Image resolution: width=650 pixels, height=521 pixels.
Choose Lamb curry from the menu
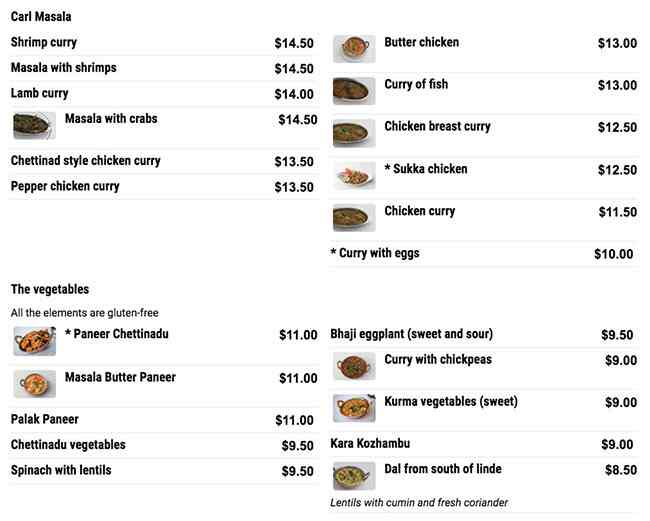pyautogui.click(x=40, y=94)
